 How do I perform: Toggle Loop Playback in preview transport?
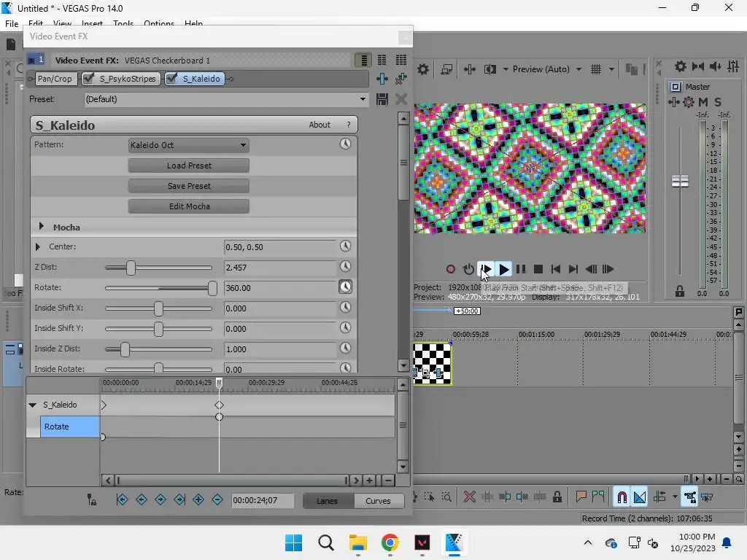pyautogui.click(x=468, y=270)
